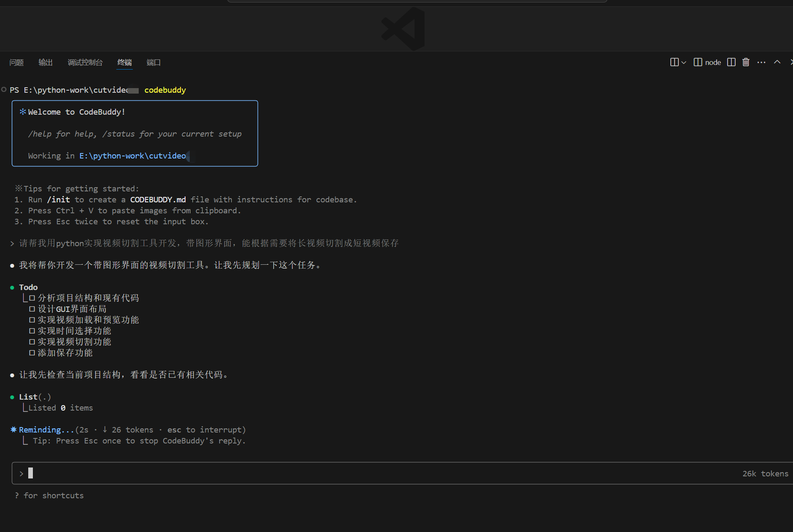Screen dimensions: 793x532
Task: Select the 终端 (Terminal) tab
Action: click(x=124, y=62)
